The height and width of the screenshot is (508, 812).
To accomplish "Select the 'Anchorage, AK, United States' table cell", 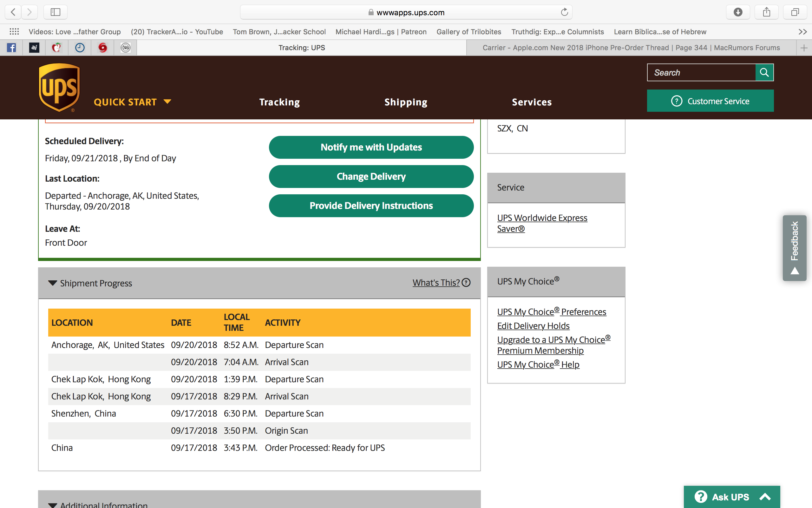I will [108, 345].
